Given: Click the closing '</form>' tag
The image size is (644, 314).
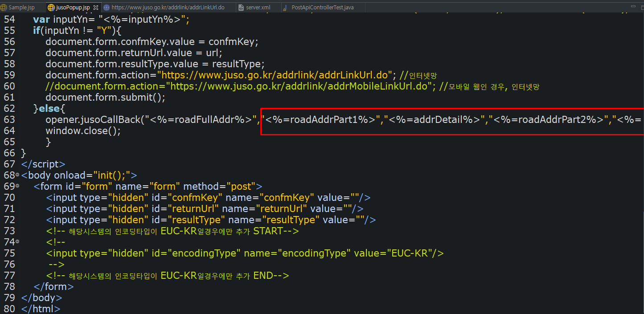Looking at the screenshot, I should 53,286.
